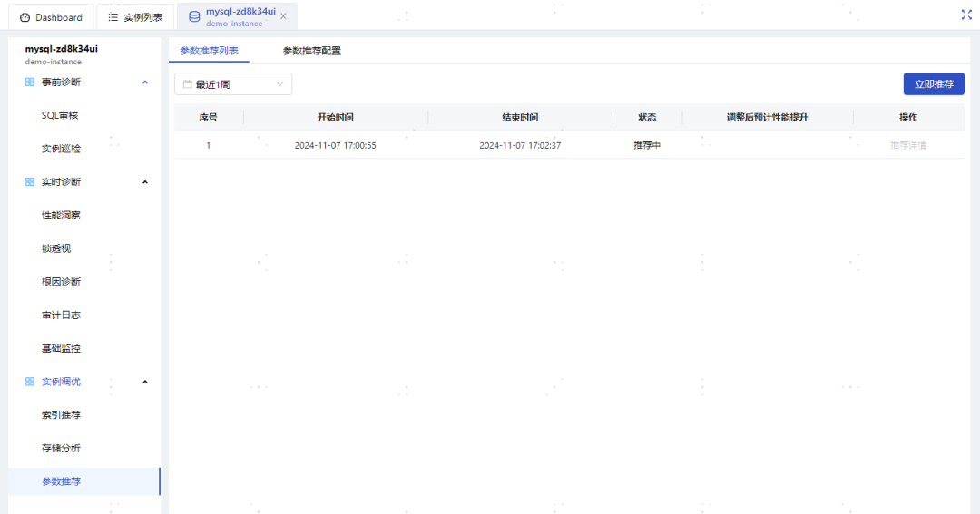Click the Dashboard gauge icon

point(25,17)
